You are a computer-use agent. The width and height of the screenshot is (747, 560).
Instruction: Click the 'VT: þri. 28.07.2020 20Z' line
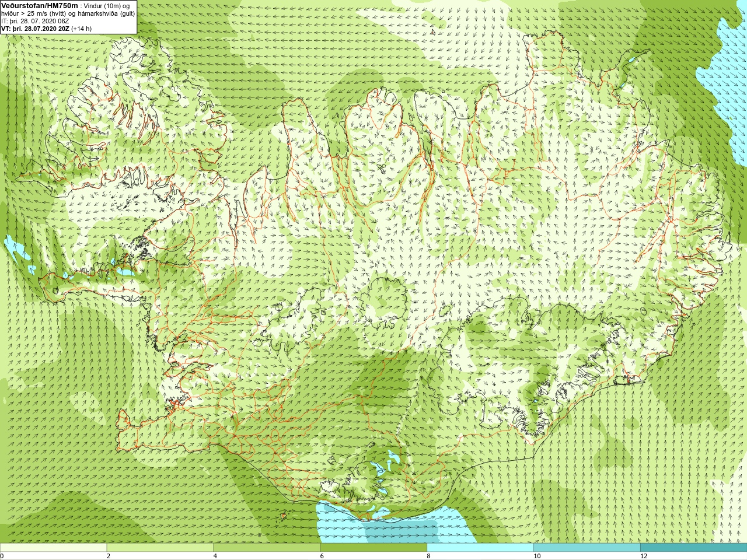coord(35,29)
